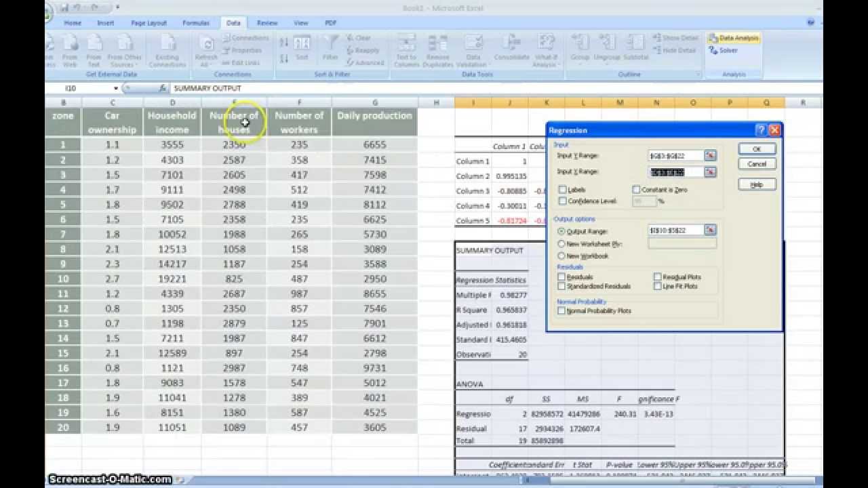Switch to the Page Layout tab
Viewport: 868px width, 488px height.
[148, 23]
